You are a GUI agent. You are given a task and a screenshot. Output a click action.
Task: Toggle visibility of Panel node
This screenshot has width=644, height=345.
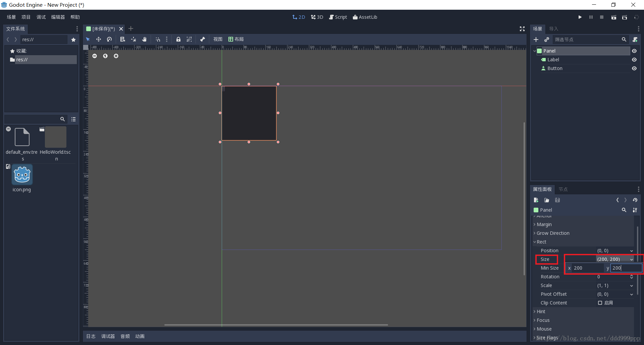(634, 51)
